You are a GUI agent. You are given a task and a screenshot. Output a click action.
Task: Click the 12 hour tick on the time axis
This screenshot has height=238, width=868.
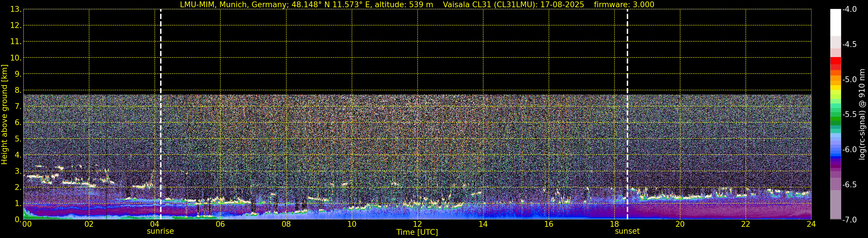point(417,224)
